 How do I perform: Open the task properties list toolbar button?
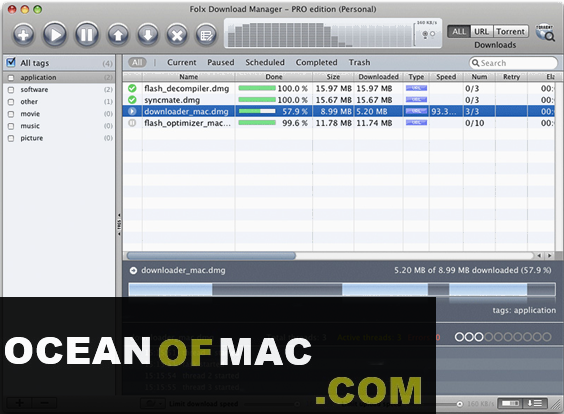(x=206, y=35)
